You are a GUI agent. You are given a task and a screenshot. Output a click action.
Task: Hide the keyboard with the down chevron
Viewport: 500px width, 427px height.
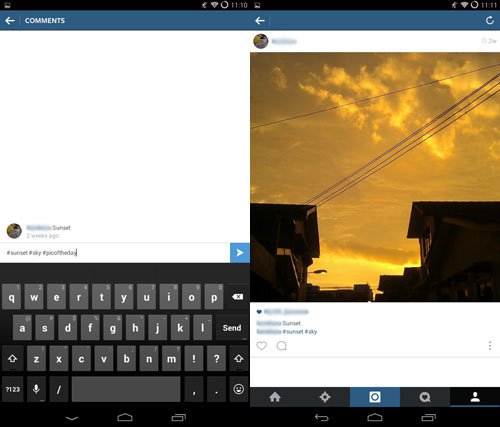click(x=72, y=418)
